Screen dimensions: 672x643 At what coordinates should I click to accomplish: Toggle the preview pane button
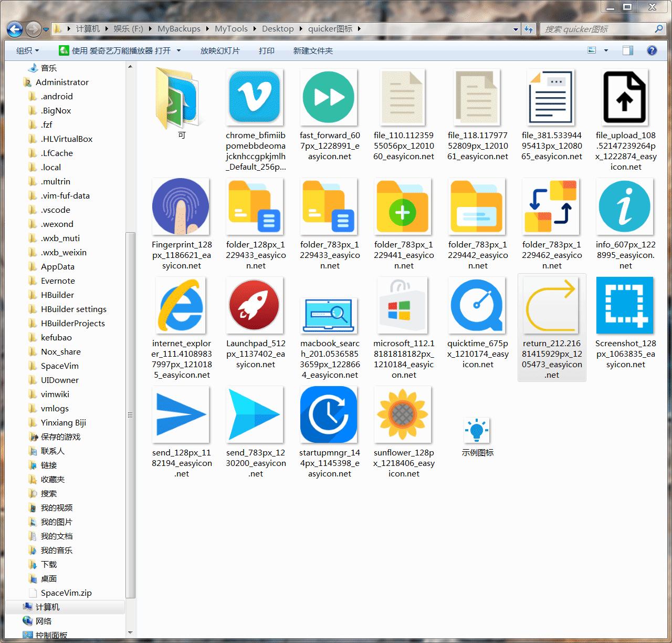click(x=627, y=50)
